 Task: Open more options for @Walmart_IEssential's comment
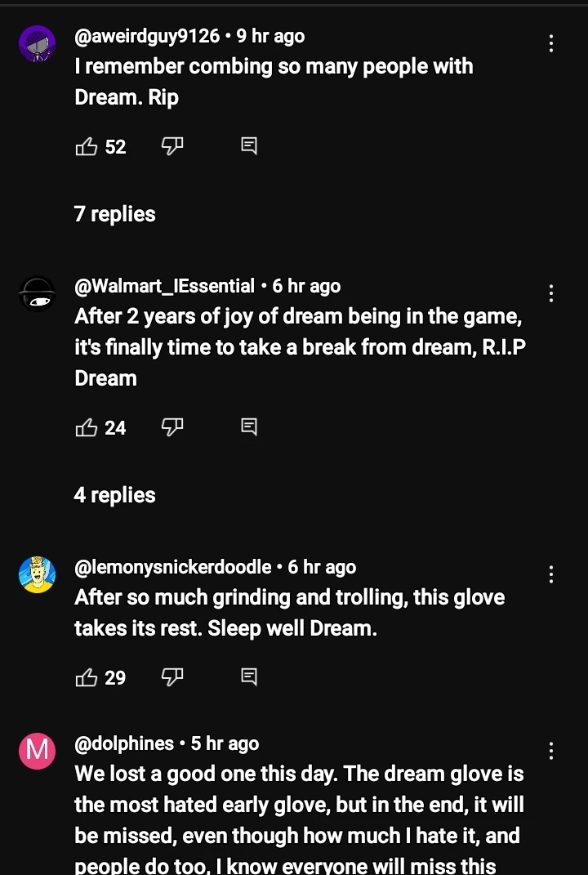pyautogui.click(x=552, y=293)
